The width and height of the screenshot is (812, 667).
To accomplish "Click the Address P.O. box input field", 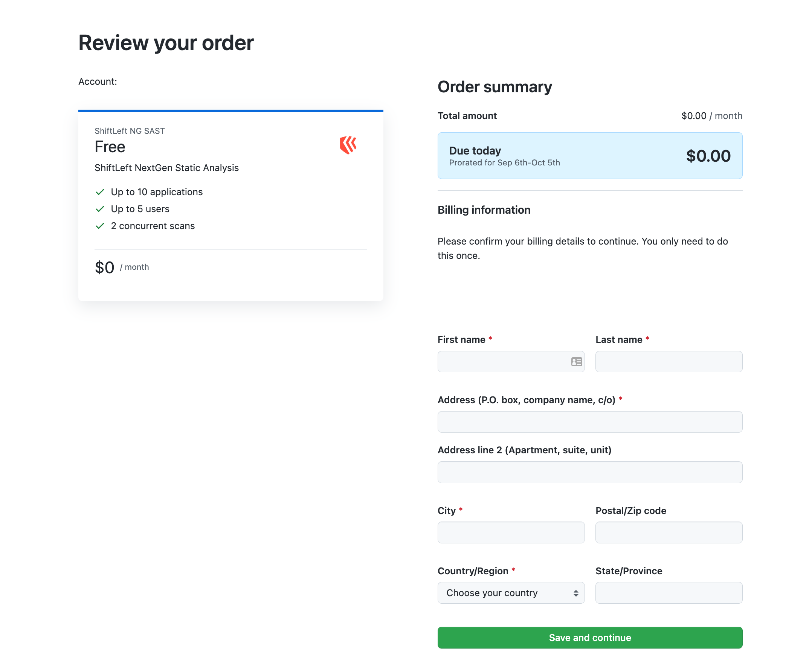I will [x=590, y=422].
